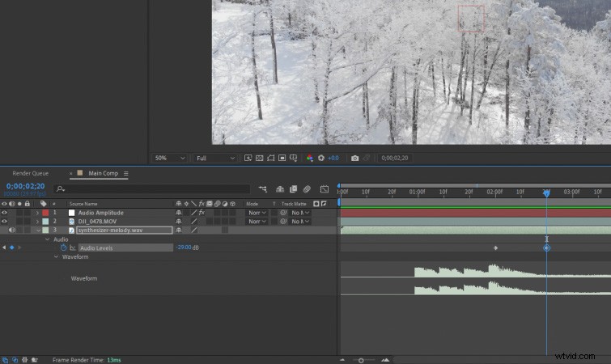This screenshot has width=611, height=364.
Task: Toggle solo box for synthesizer-melody.wav layer
Action: [x=19, y=230]
